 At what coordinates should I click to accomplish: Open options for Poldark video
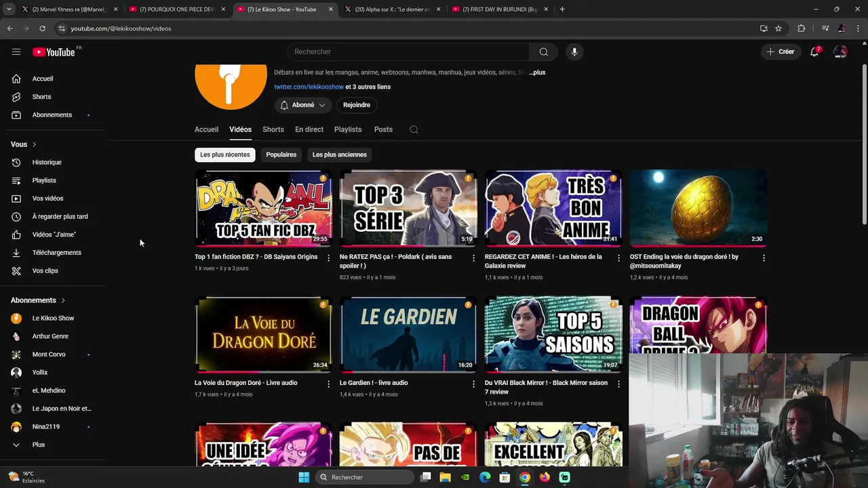pyautogui.click(x=474, y=258)
